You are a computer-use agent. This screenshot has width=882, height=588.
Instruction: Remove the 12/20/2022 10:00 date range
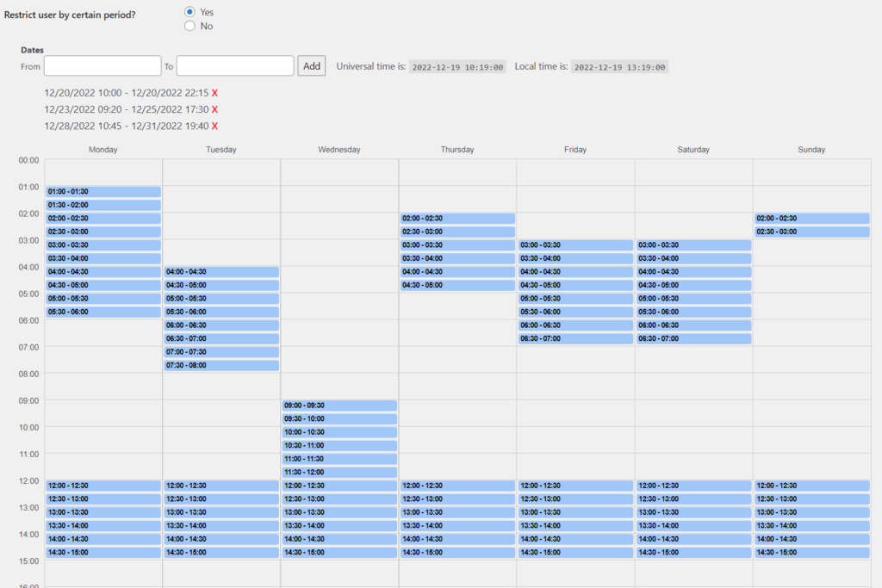214,93
